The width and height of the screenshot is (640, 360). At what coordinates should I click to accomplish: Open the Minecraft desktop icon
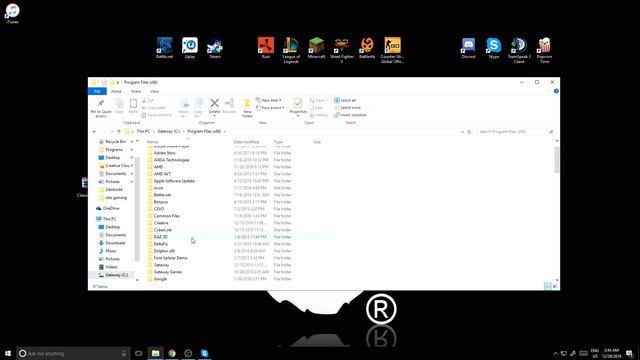(316, 48)
